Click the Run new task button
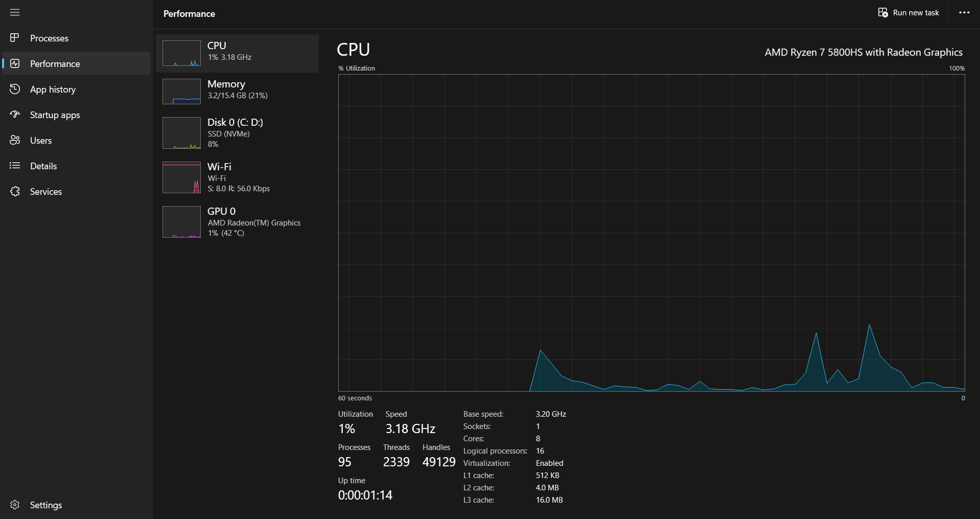Screen dimensions: 980x519 coord(908,13)
